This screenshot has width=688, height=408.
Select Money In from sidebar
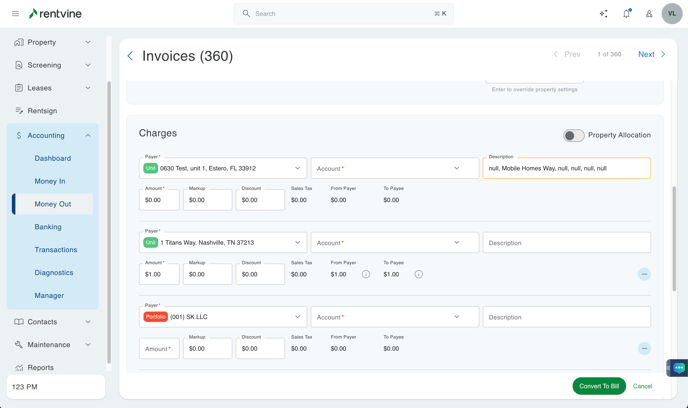[x=50, y=181]
